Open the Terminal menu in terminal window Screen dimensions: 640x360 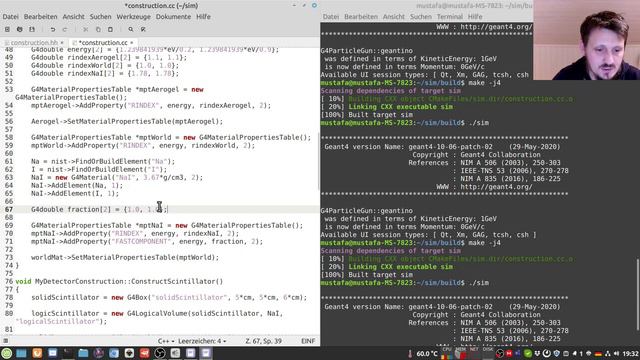pos(450,17)
